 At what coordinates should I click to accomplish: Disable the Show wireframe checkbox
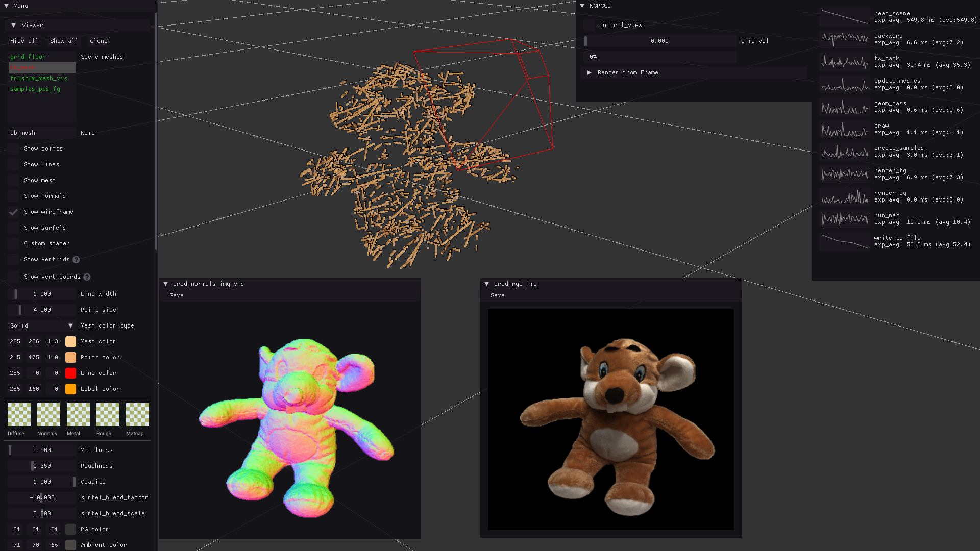[x=14, y=212]
